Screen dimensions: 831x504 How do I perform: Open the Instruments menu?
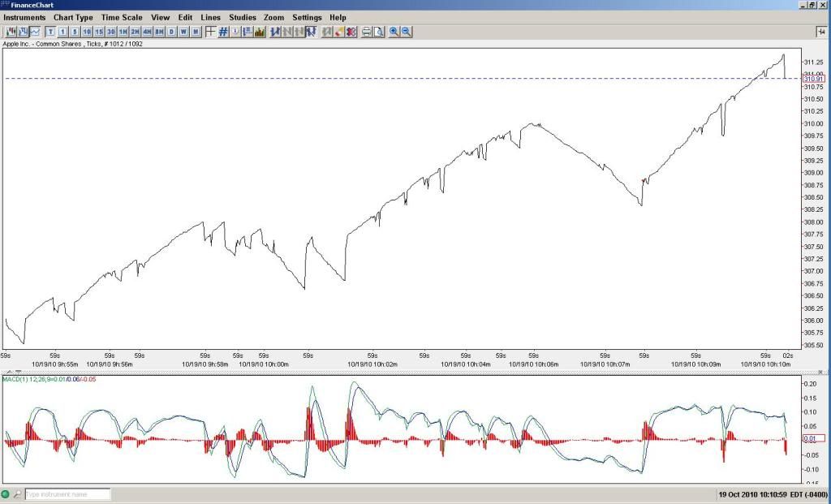pos(24,17)
